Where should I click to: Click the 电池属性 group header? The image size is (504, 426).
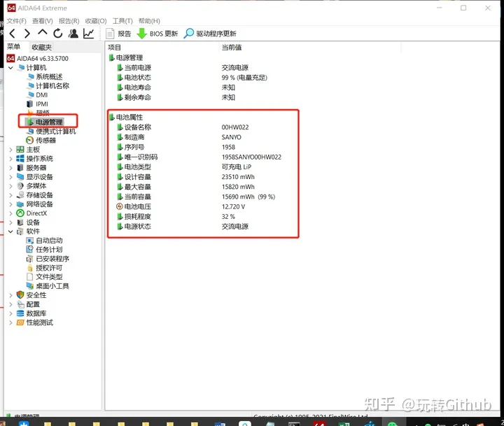coord(126,118)
